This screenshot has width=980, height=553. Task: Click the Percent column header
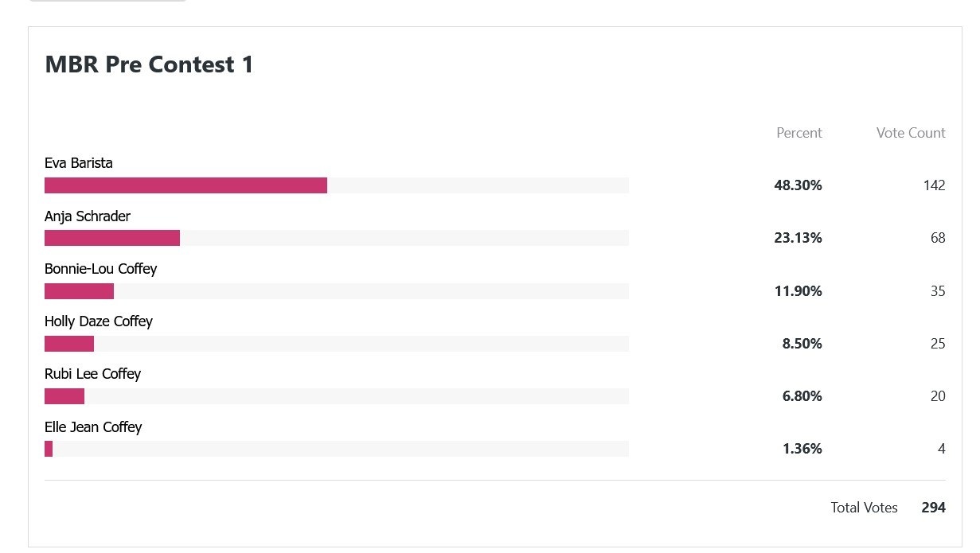point(799,133)
